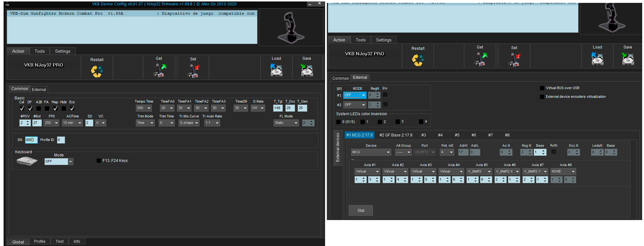This screenshot has height=246, width=644.
Task: Click the T_Tgl field showing 149
Action: tap(278, 108)
